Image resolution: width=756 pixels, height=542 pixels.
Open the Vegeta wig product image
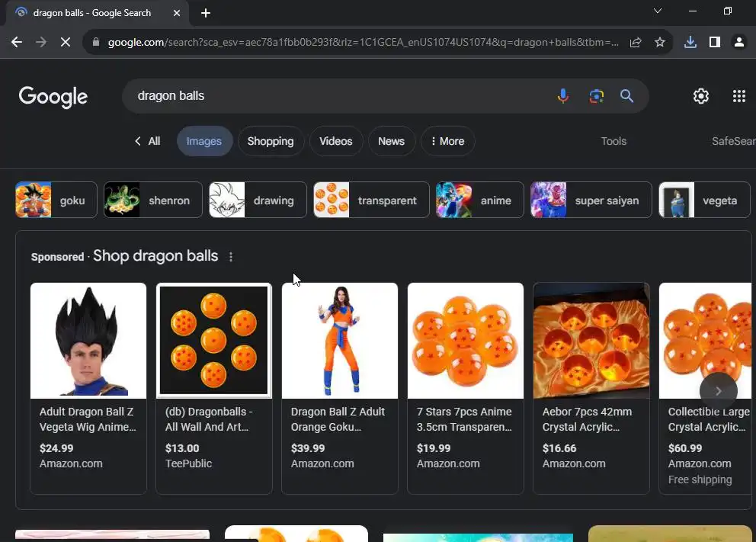(x=88, y=341)
